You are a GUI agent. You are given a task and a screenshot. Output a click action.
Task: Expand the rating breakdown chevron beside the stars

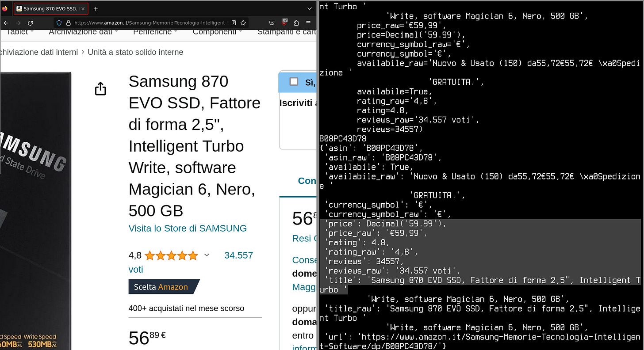point(207,255)
